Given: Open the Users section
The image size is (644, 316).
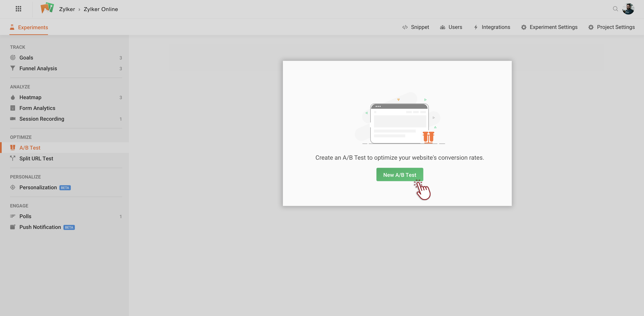Looking at the screenshot, I should click(x=451, y=27).
